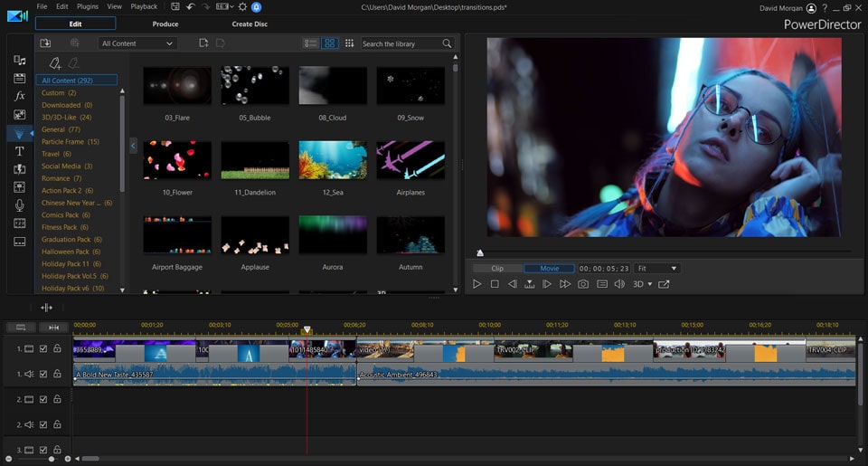Image resolution: width=868 pixels, height=466 pixels.
Task: Open the Voice-Over Recording Room microphone icon
Action: pos(19,205)
